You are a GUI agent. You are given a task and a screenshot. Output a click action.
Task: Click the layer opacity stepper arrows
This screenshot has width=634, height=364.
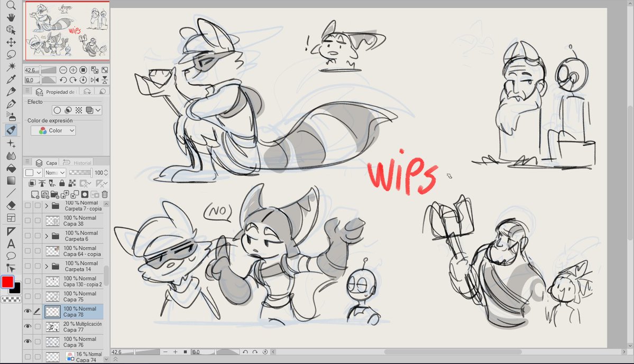tap(106, 173)
